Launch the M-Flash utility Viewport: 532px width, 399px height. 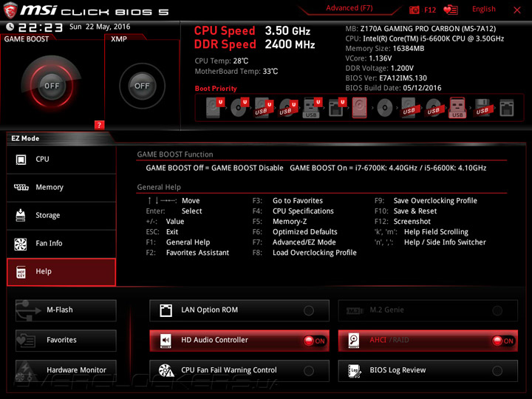pyautogui.click(x=66, y=310)
